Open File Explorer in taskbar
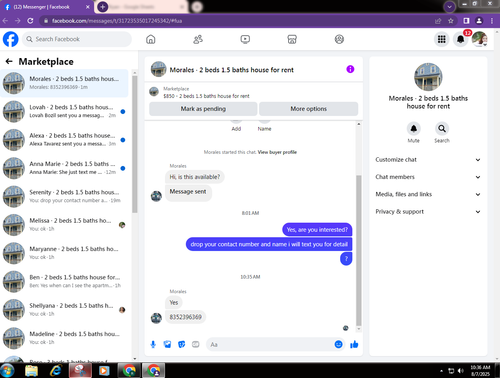The height and width of the screenshot is (378, 500). pos(32,370)
